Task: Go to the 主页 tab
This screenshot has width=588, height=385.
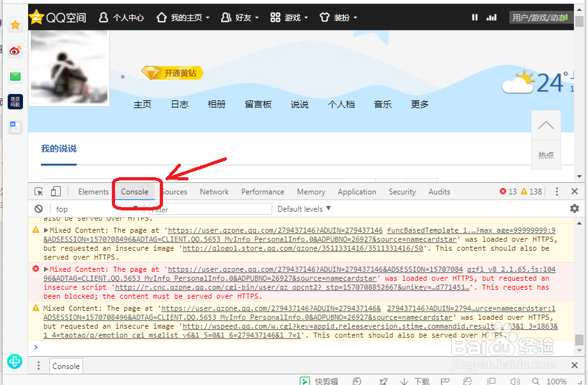Action: [143, 104]
